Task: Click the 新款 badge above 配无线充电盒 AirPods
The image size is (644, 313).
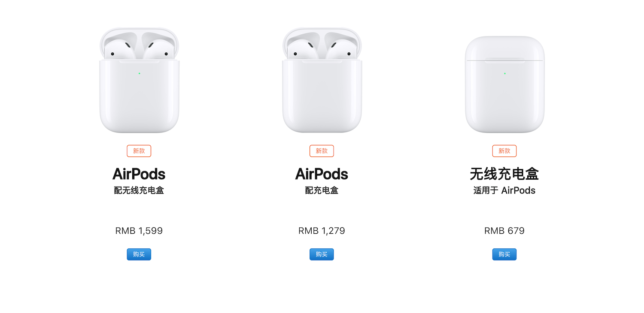Action: 139,151
